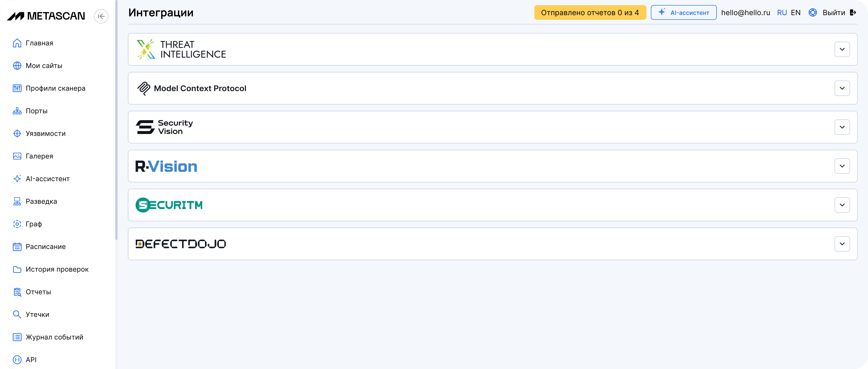The image size is (868, 369).
Task: Click the sidebar vertical scrollbar
Action: 116,120
